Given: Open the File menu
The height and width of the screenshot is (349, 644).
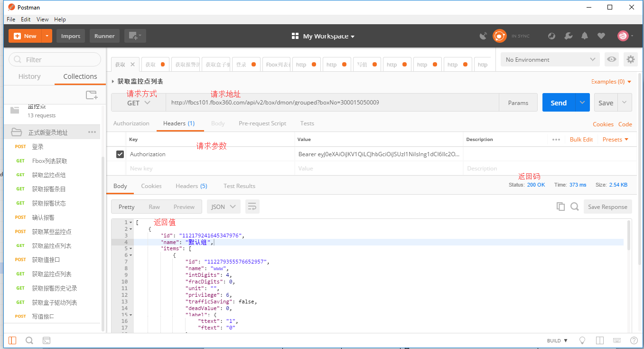Looking at the screenshot, I should point(11,19).
